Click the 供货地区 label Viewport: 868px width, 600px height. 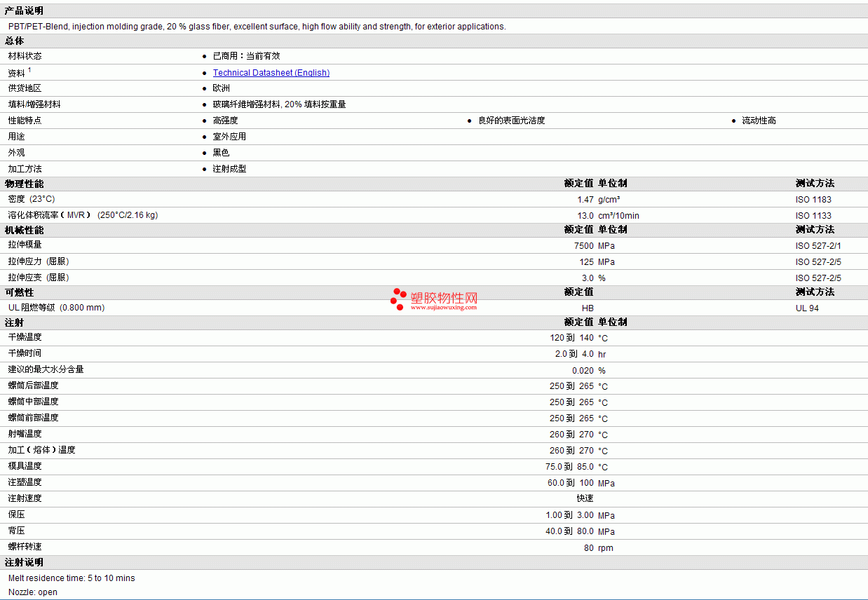[x=25, y=88]
